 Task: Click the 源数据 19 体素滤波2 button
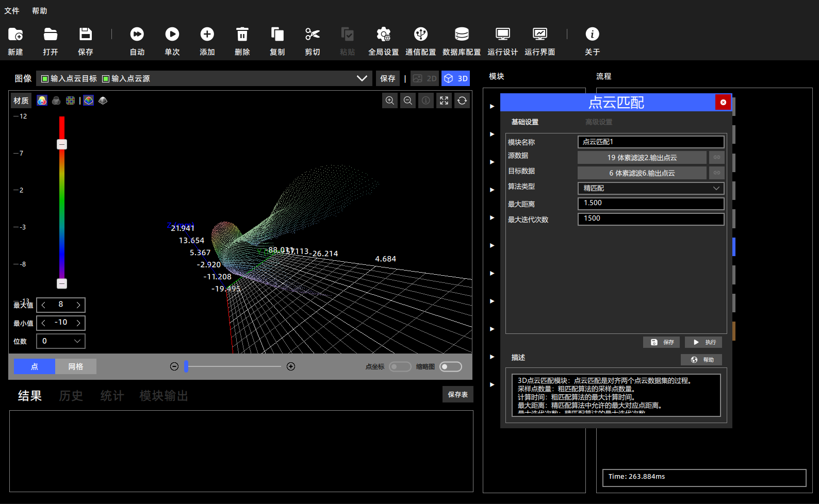click(642, 157)
